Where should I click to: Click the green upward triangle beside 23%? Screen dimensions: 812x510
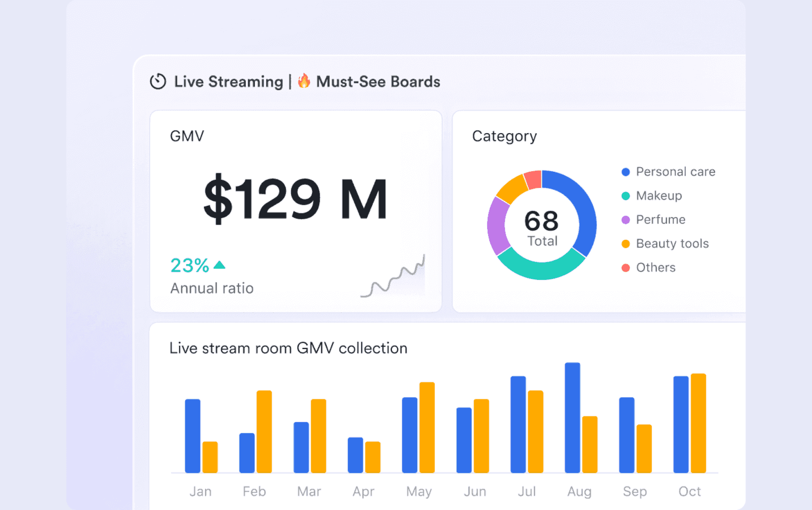point(219,264)
